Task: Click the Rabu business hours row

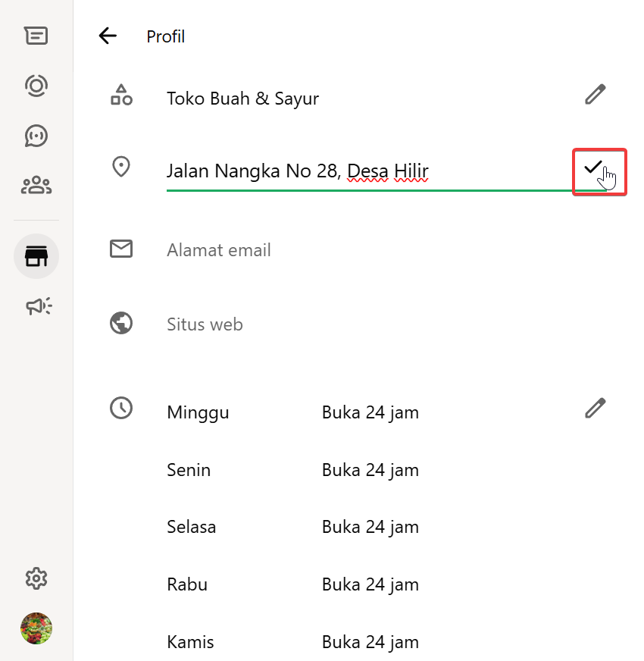Action: click(292, 584)
